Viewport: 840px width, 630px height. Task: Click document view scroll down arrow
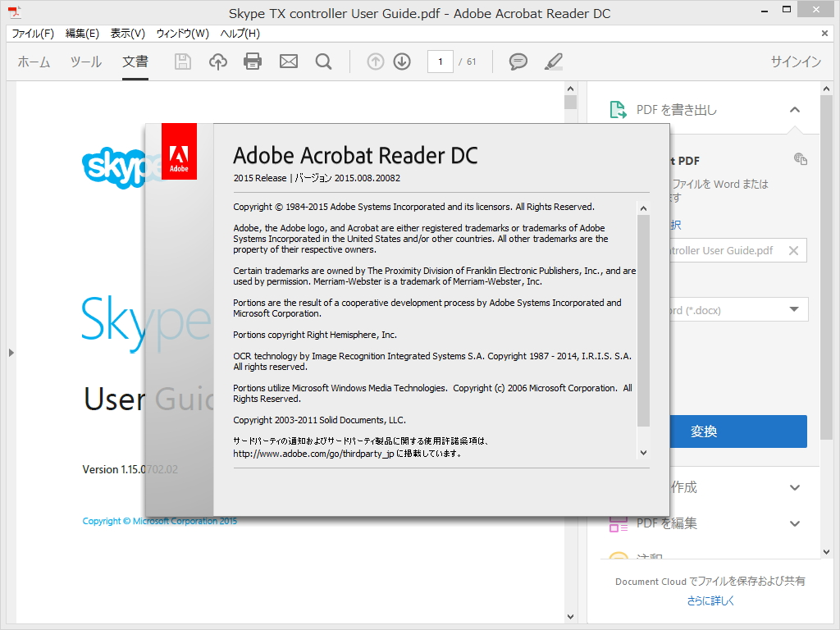[570, 617]
